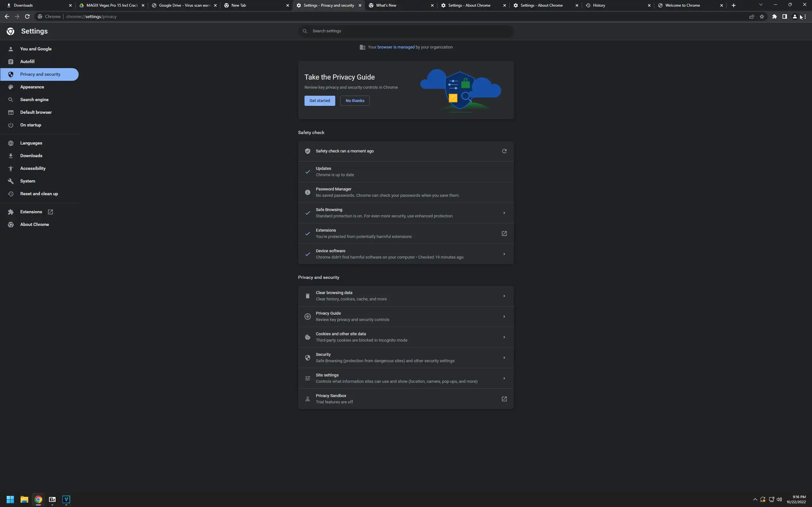This screenshot has height=507, width=812.
Task: Open the browser is managed link
Action: [396, 47]
